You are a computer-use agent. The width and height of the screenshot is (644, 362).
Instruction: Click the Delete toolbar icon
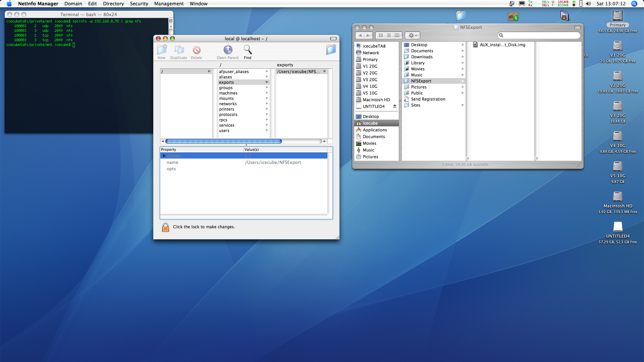[x=197, y=50]
